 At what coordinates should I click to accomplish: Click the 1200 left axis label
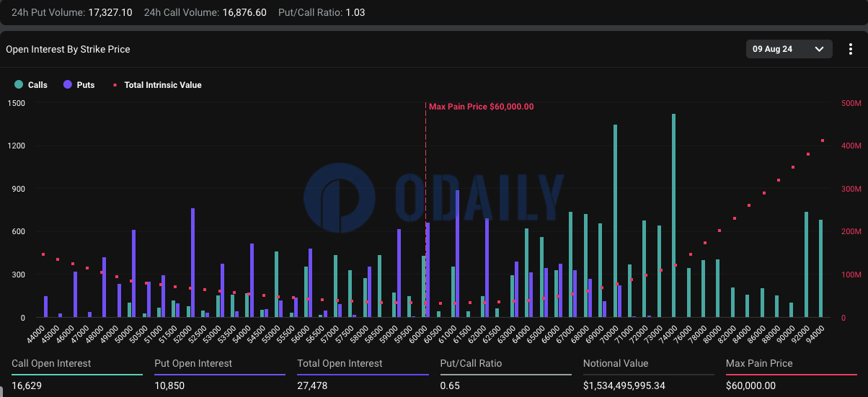(x=17, y=146)
